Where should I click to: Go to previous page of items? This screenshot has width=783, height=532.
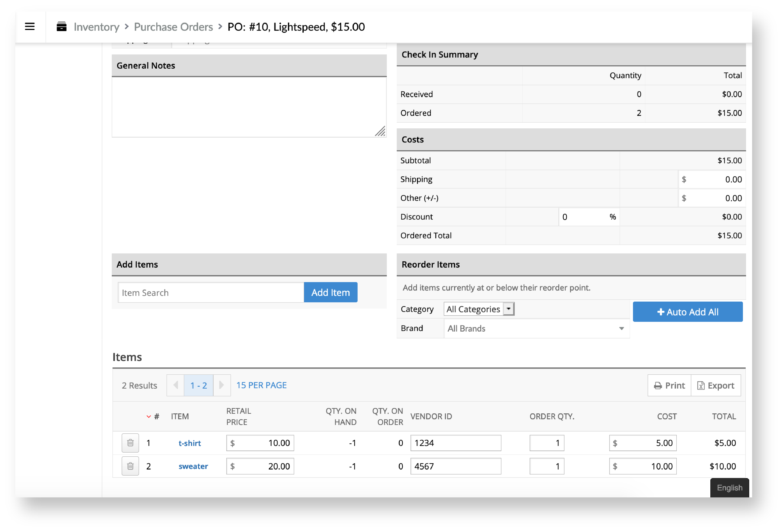(x=176, y=385)
